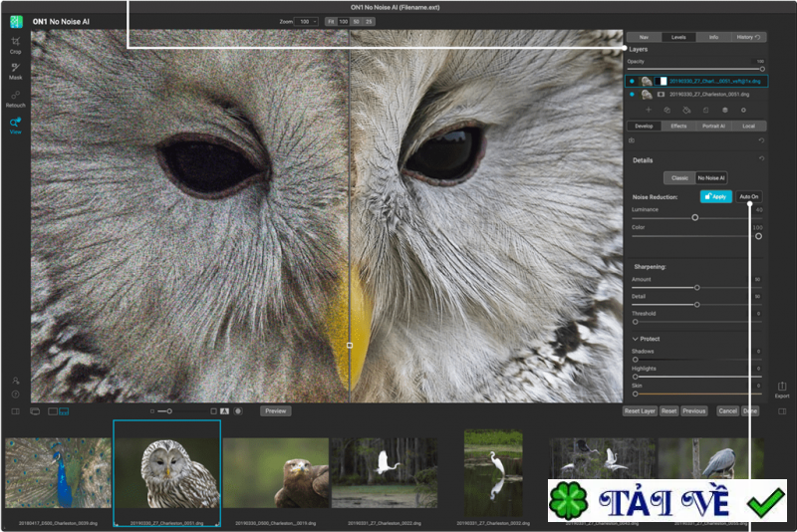Open the Zoom percentage dropdown

307,21
